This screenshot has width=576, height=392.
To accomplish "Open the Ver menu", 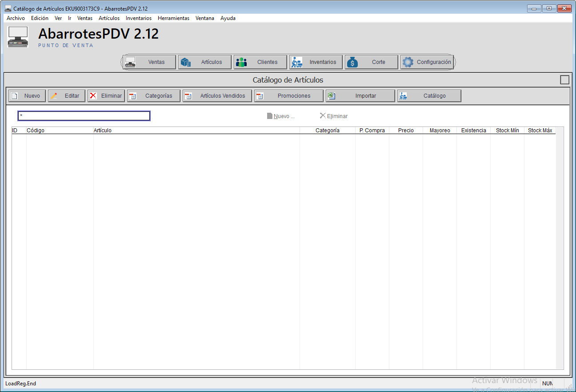I will [58, 18].
